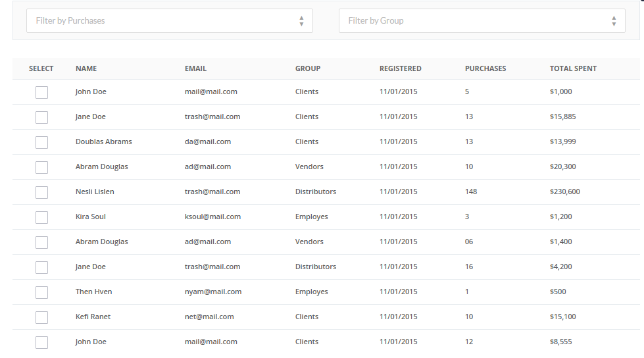The width and height of the screenshot is (644, 358).
Task: Click the Registered column header
Action: pyautogui.click(x=400, y=68)
